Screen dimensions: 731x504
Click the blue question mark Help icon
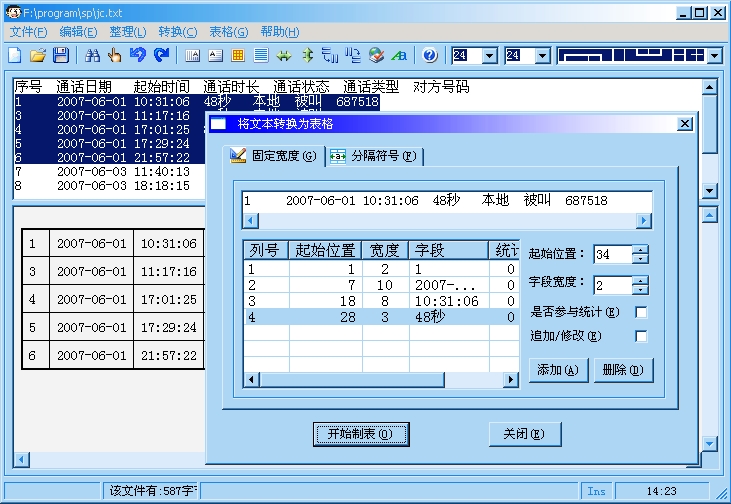[x=430, y=55]
